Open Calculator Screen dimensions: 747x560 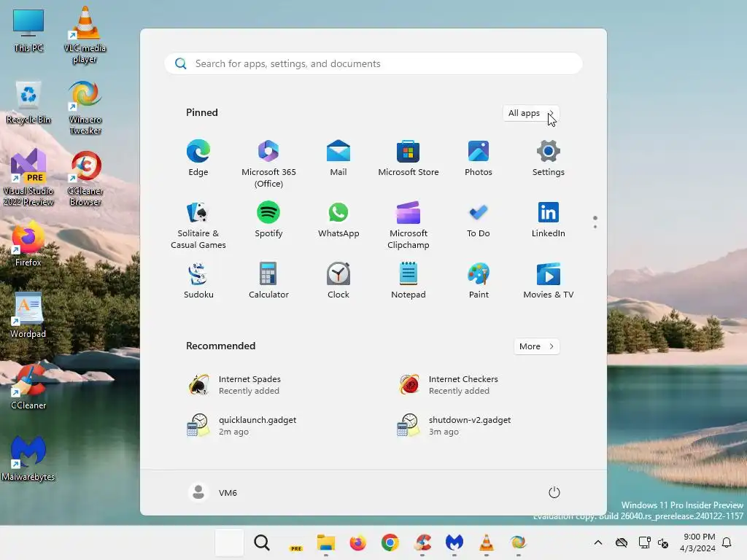point(268,281)
